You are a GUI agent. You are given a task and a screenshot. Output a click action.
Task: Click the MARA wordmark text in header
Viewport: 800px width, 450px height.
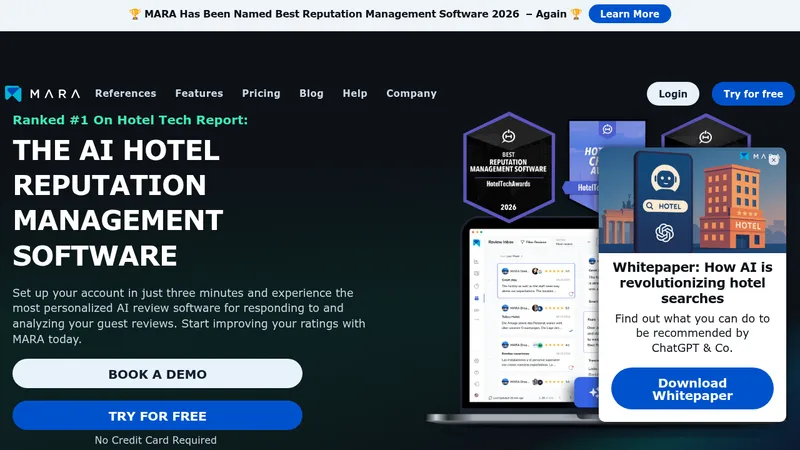click(55, 94)
